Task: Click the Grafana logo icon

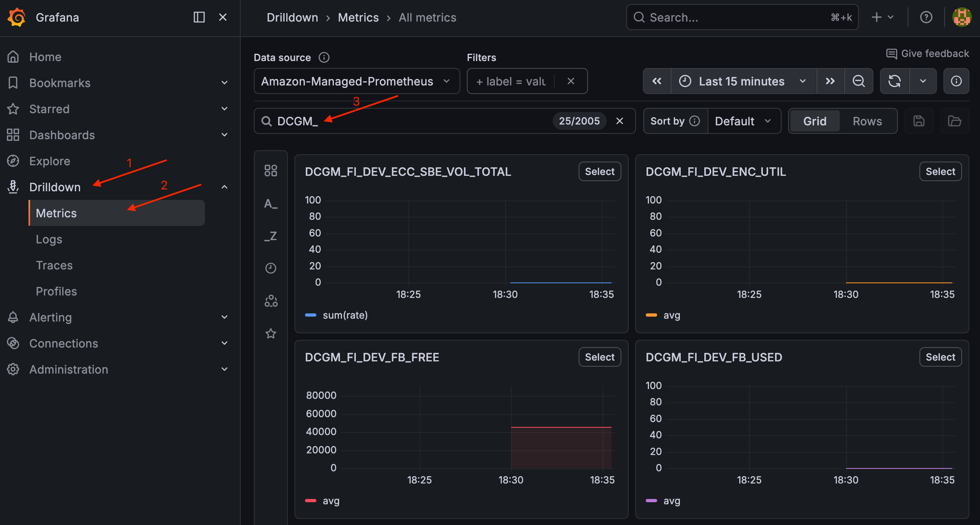Action: pyautogui.click(x=17, y=17)
